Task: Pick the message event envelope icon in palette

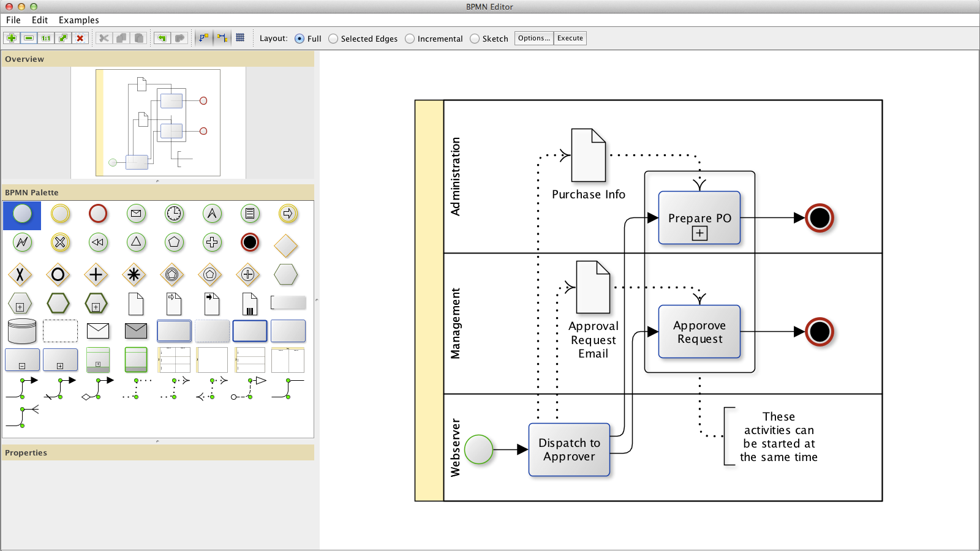Action: click(x=136, y=214)
